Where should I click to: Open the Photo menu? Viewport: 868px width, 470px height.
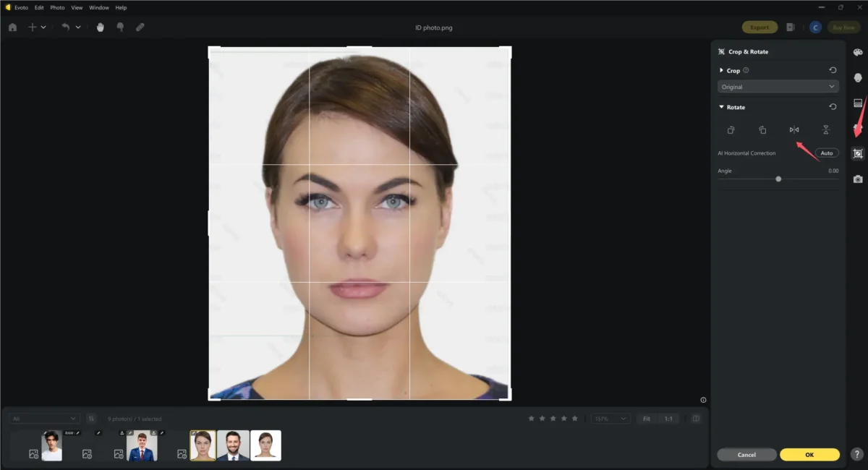coord(57,7)
